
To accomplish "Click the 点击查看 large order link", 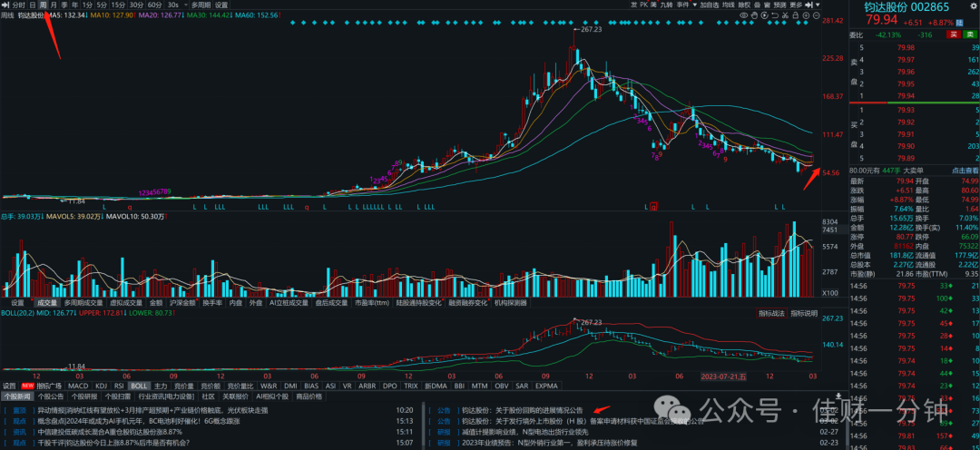I will point(965,170).
